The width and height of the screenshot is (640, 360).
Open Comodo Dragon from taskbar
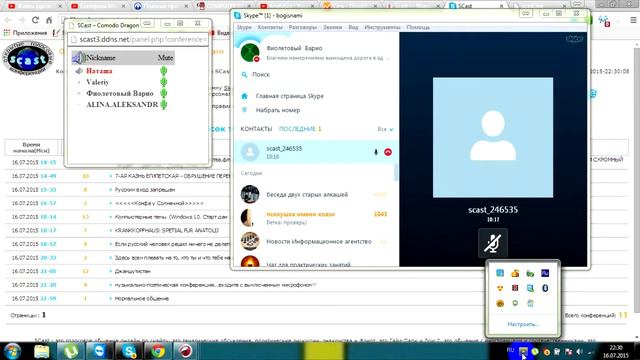tap(186, 351)
